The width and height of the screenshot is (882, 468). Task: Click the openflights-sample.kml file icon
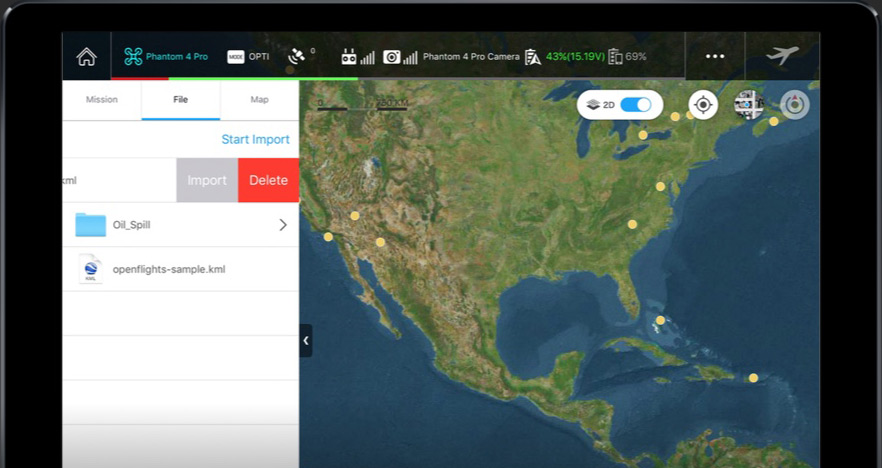click(91, 269)
